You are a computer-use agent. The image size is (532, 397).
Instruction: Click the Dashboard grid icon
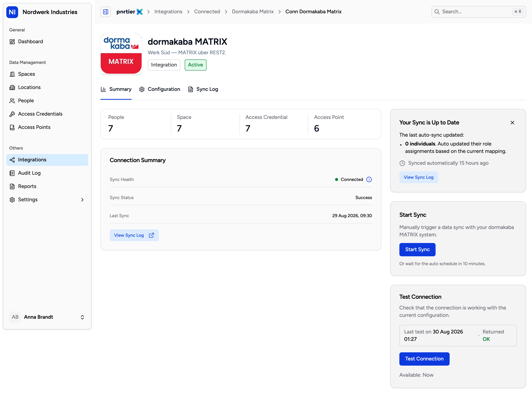coord(12,42)
